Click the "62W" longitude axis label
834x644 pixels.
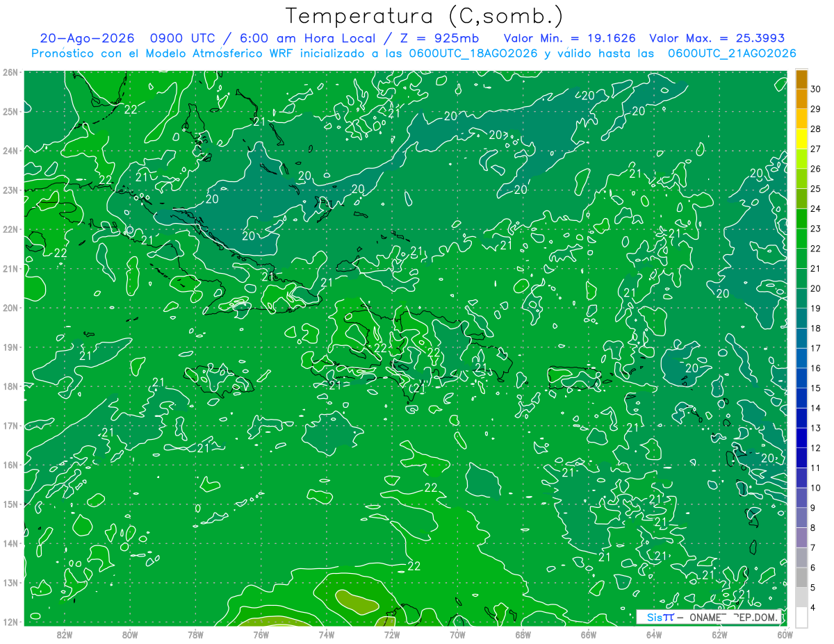(719, 634)
